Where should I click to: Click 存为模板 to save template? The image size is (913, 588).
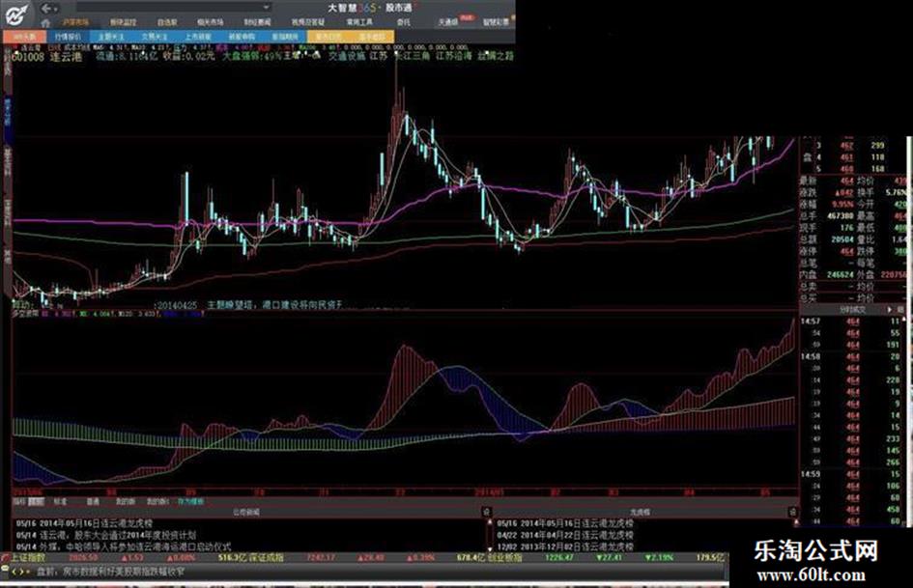(x=191, y=501)
